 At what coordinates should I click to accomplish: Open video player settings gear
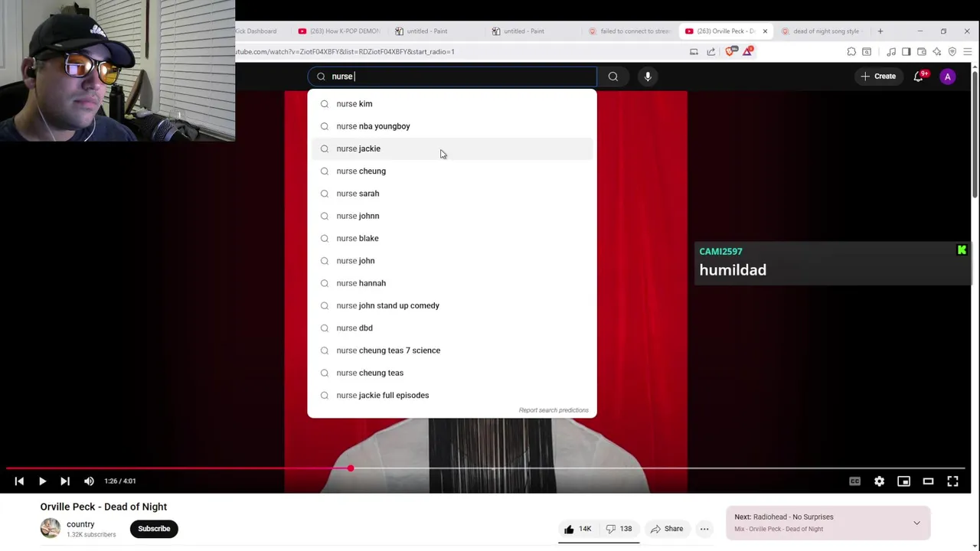879,481
